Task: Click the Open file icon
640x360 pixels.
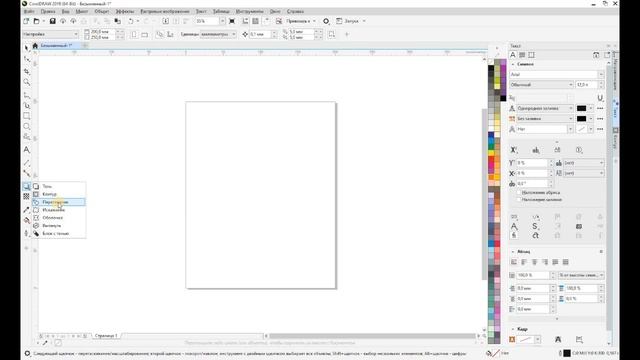Action: tap(36, 21)
